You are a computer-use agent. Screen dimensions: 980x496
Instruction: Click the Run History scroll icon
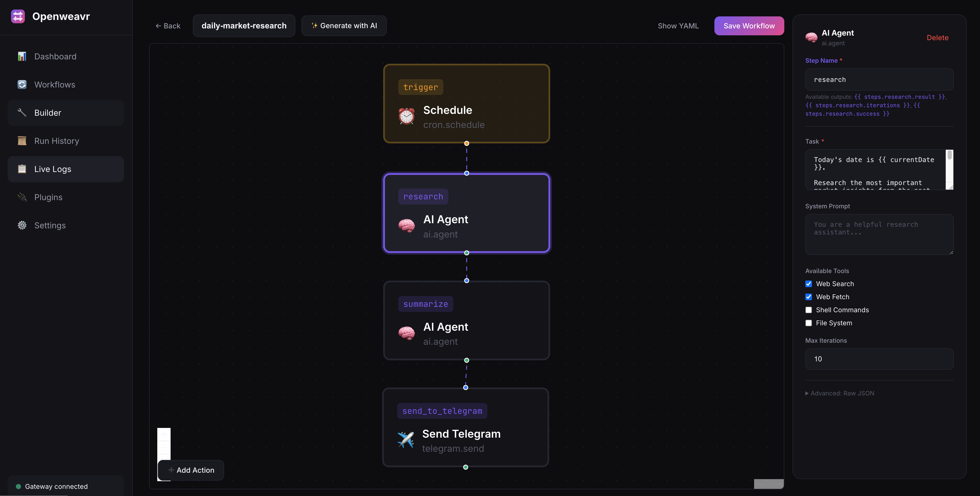[22, 141]
